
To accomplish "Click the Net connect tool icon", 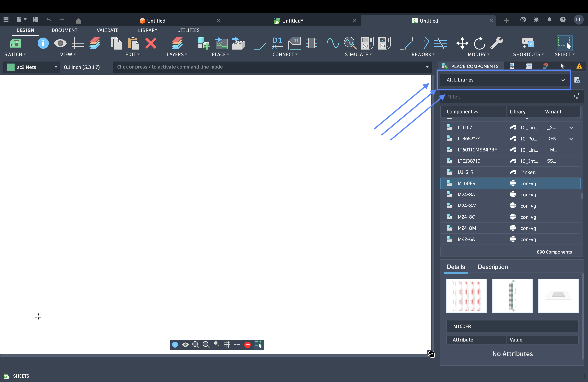I will (x=260, y=43).
